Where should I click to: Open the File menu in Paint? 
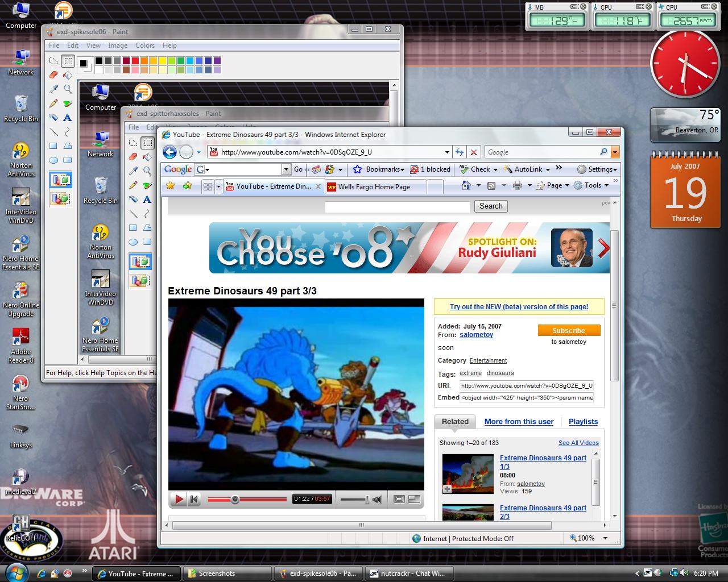click(54, 45)
